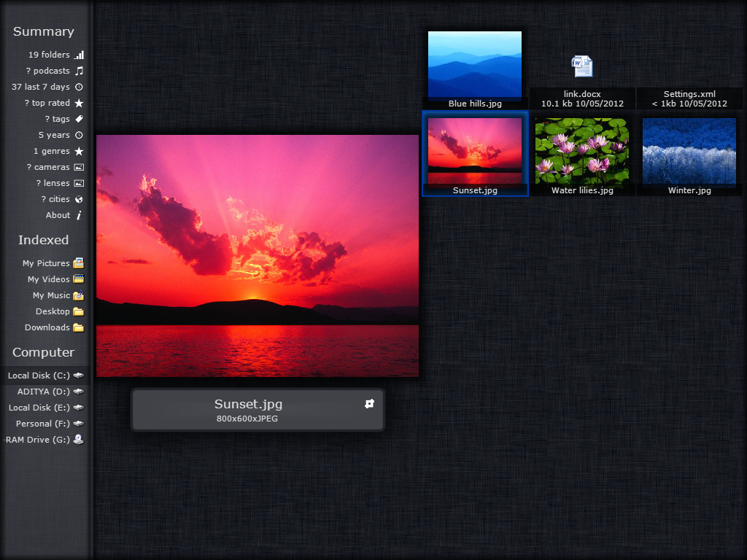Viewport: 747px width, 560px height.
Task: Open the link.docx Word document
Action: 582,67
